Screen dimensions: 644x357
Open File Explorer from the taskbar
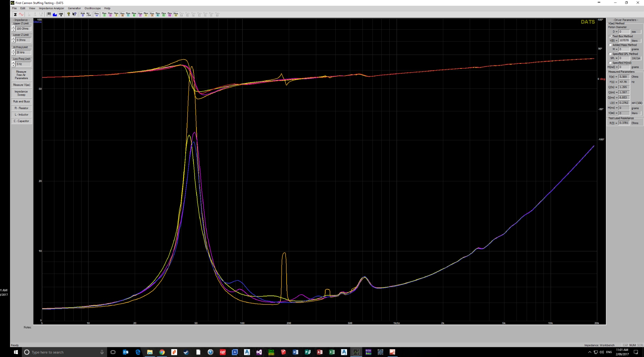pos(150,352)
